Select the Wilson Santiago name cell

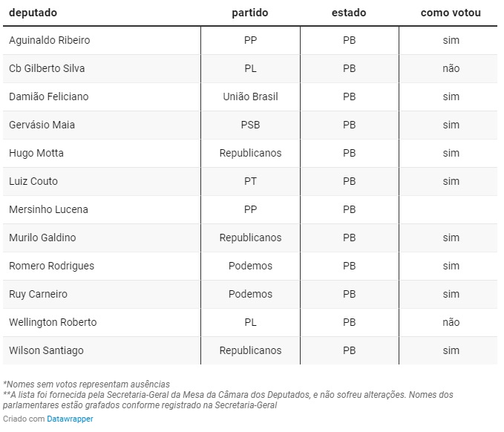pyautogui.click(x=46, y=350)
